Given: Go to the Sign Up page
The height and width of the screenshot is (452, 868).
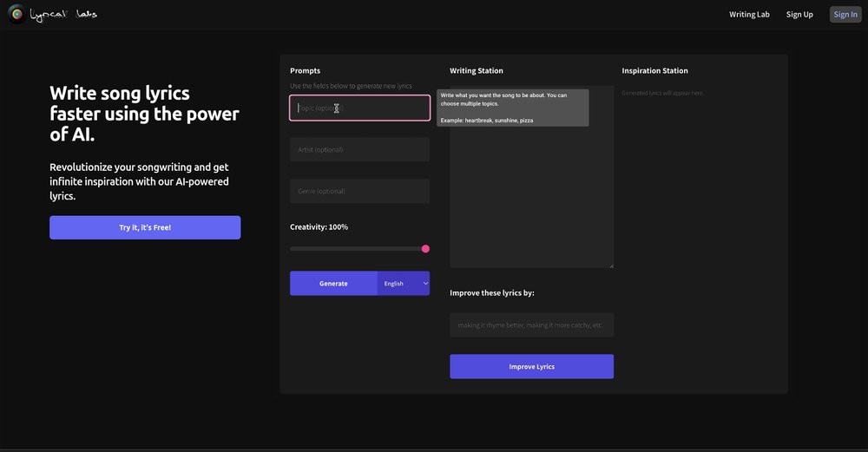Looking at the screenshot, I should tap(799, 15).
